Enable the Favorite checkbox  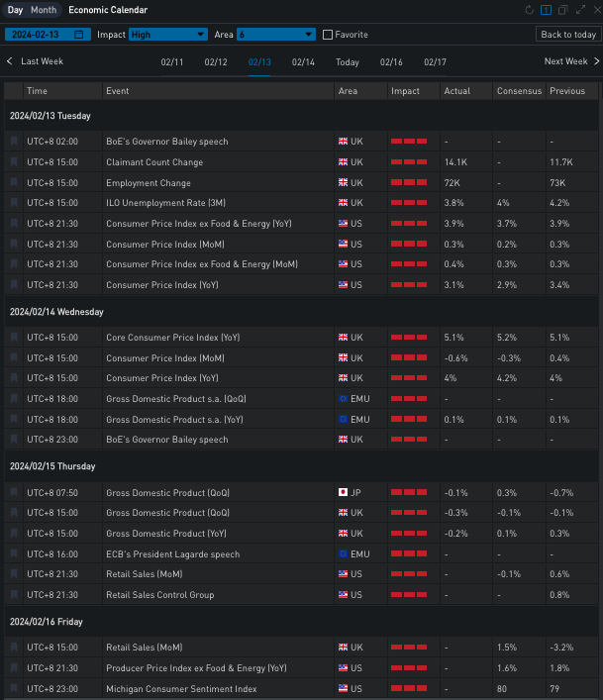328,35
